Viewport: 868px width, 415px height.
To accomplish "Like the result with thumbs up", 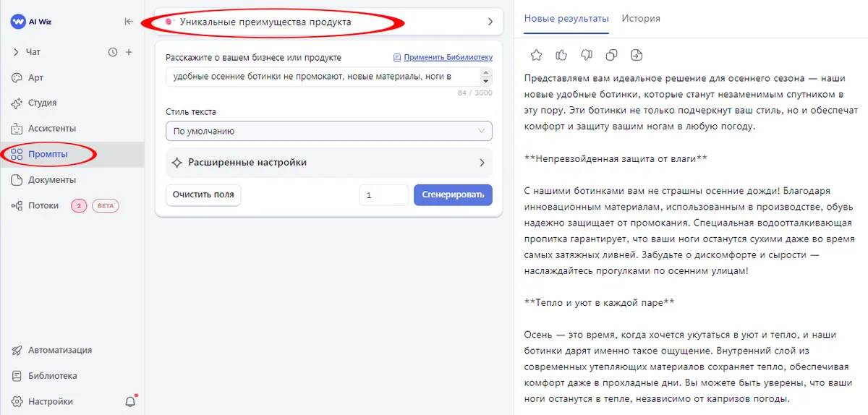I will click(x=561, y=55).
